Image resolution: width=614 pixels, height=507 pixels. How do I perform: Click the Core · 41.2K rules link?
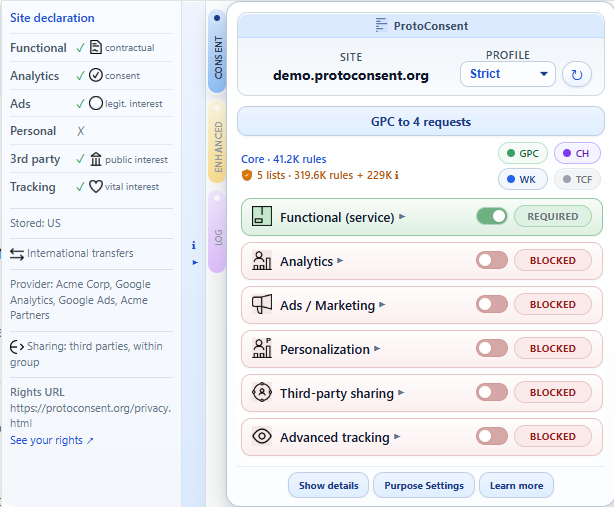coord(284,159)
